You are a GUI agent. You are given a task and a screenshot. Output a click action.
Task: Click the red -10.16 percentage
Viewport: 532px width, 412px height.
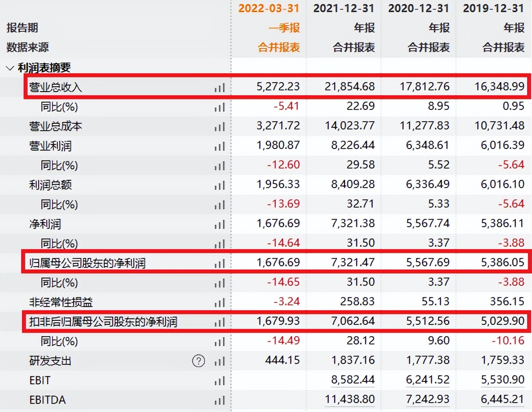pos(508,340)
